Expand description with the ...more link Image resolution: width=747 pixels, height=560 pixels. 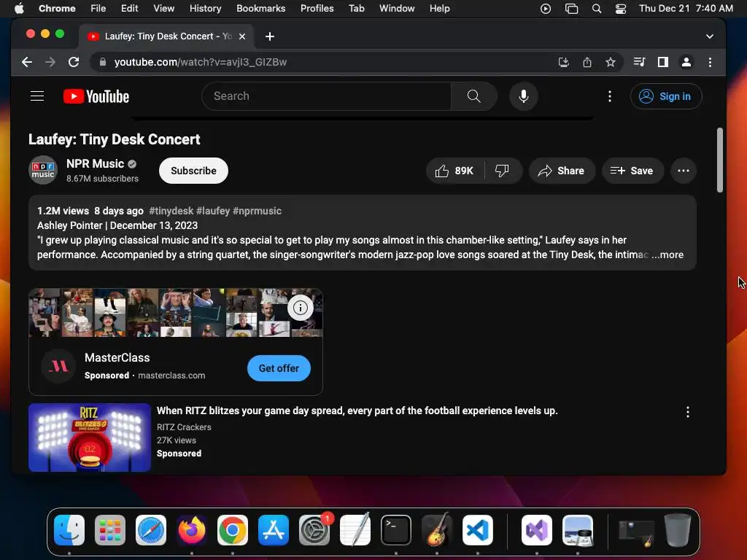667,254
